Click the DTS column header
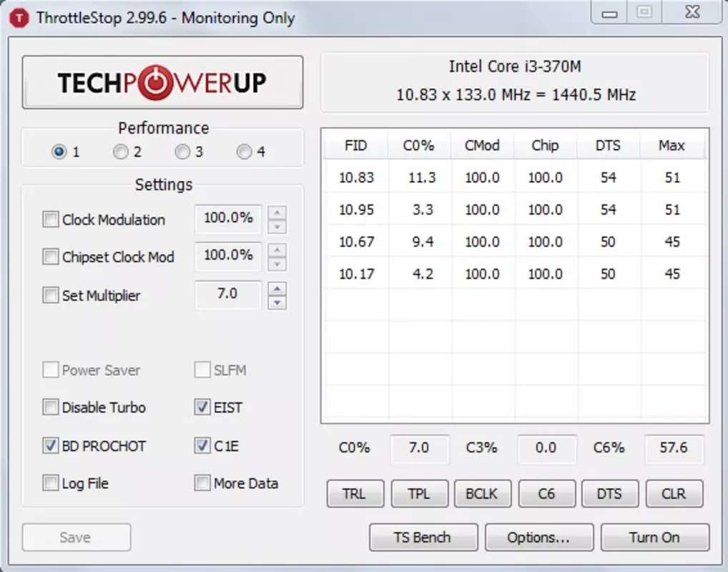 [608, 145]
